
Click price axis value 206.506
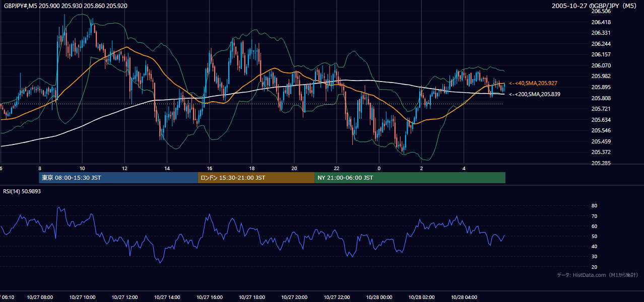pyautogui.click(x=601, y=11)
